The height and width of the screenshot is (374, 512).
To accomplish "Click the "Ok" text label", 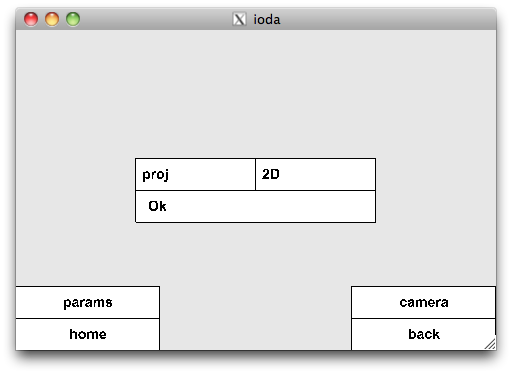I will tap(157, 206).
